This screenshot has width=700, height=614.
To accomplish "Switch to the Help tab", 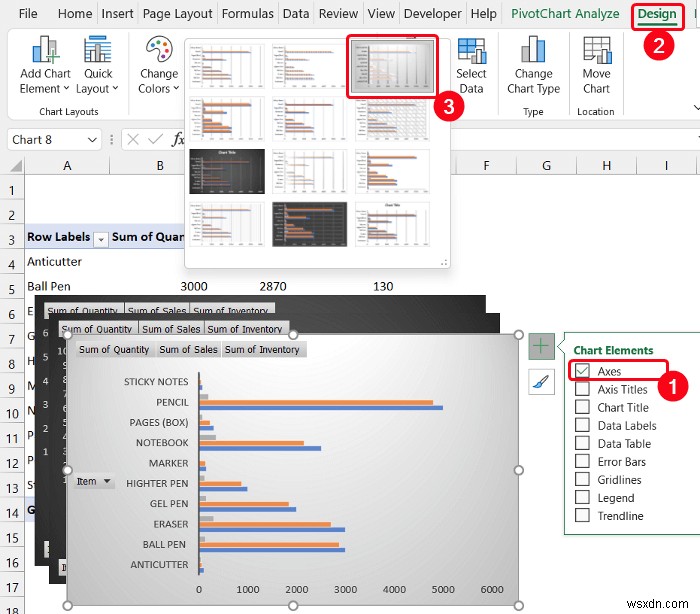I will click(x=483, y=14).
